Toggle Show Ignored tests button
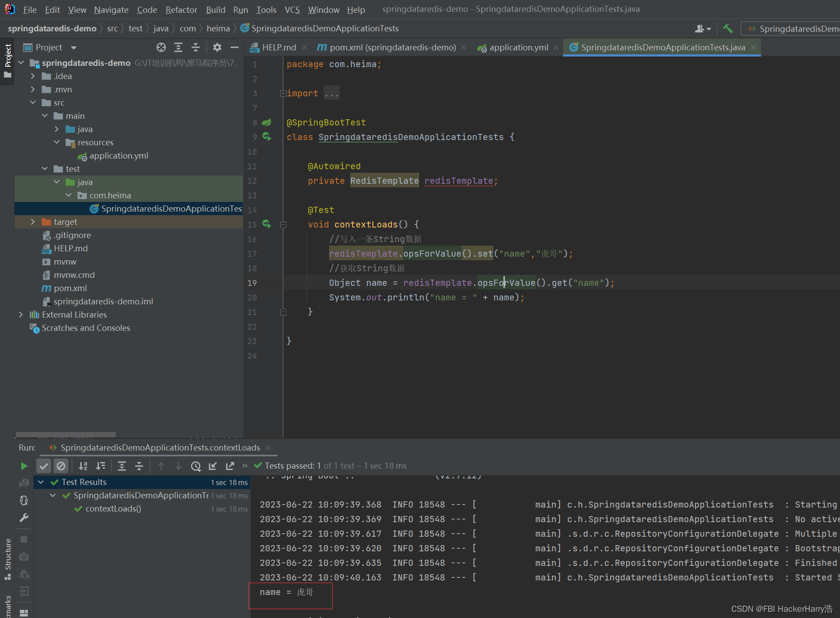This screenshot has height=618, width=840. [x=61, y=466]
